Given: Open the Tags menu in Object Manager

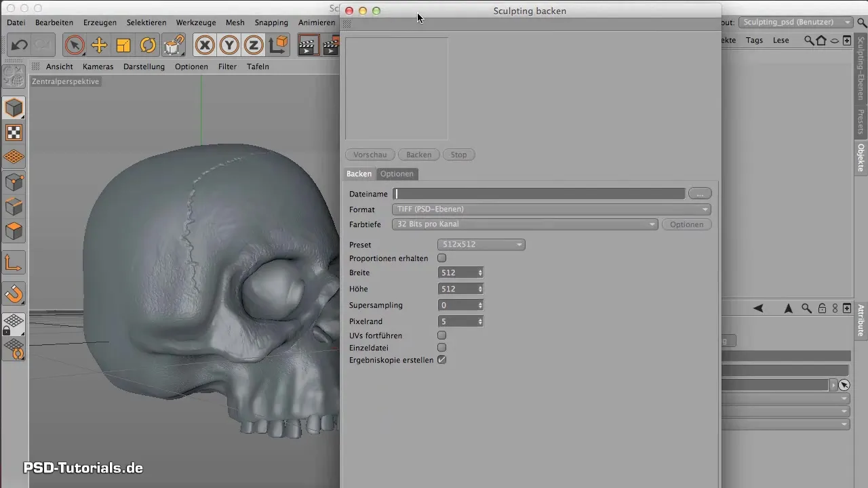Looking at the screenshot, I should tap(754, 40).
